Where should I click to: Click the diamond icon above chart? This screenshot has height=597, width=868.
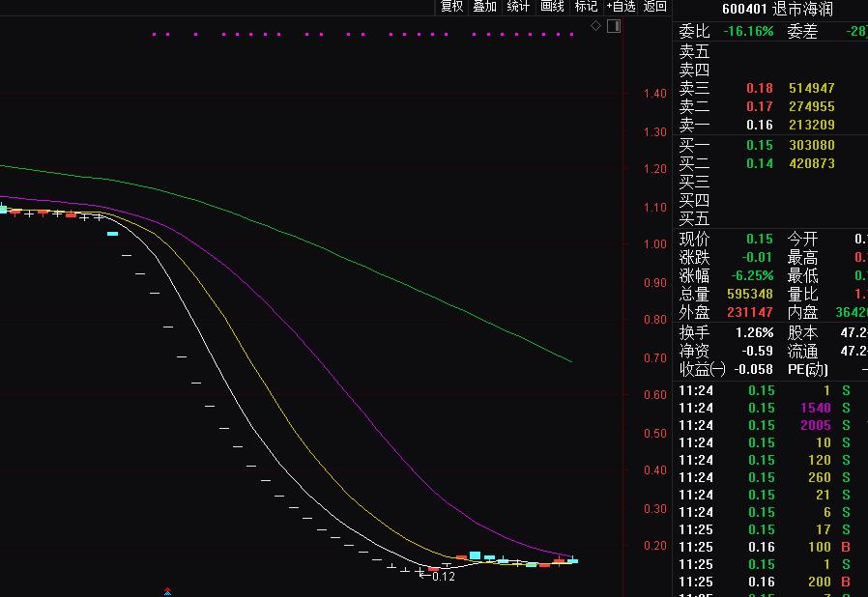595,25
